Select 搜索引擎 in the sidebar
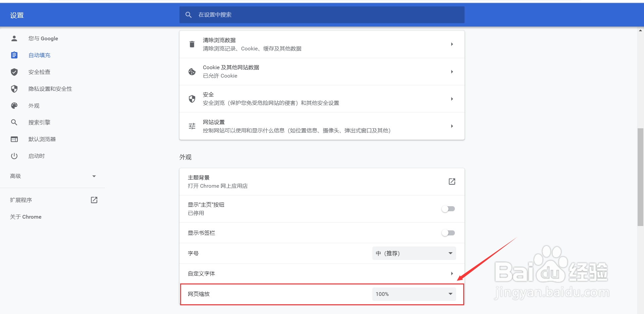Screen dimensions: 644x314 pos(39,122)
